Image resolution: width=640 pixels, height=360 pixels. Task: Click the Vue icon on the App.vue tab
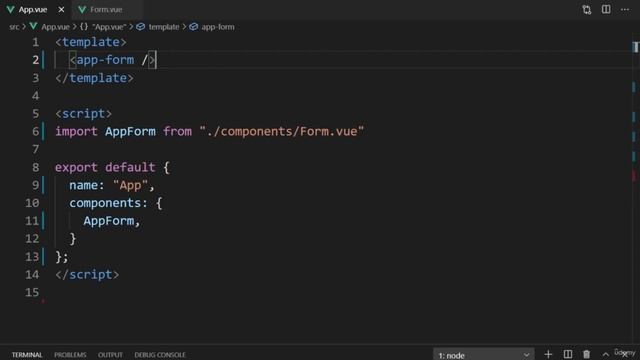point(10,9)
